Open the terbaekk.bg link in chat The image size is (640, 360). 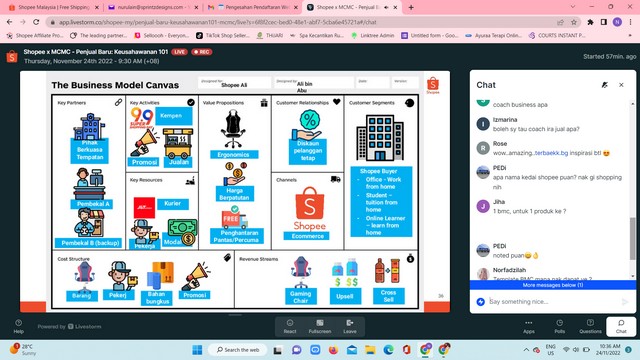coord(551,153)
